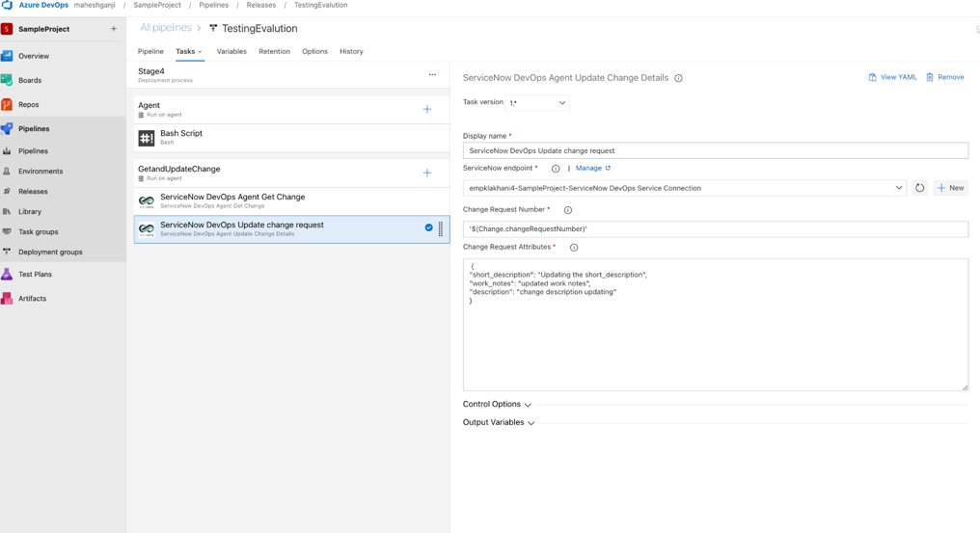
Task: Switch to the Variables tab
Action: pos(231,51)
